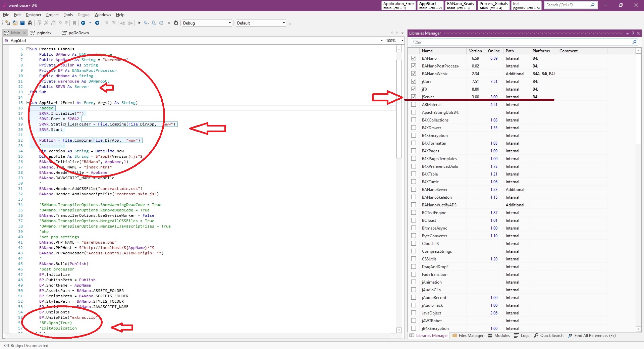Uncheck the jServer library checkbox
Screen dimensions: 644x349
414,97
